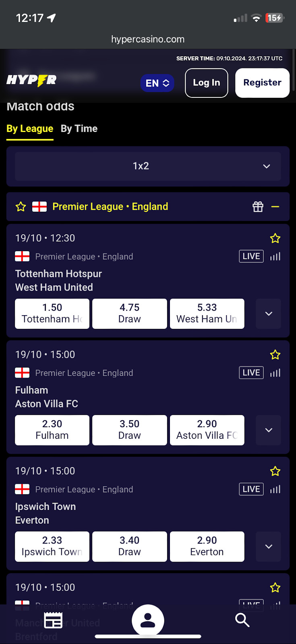Collapse the Premier League England section
Image resolution: width=296 pixels, height=644 pixels.
pos(275,207)
